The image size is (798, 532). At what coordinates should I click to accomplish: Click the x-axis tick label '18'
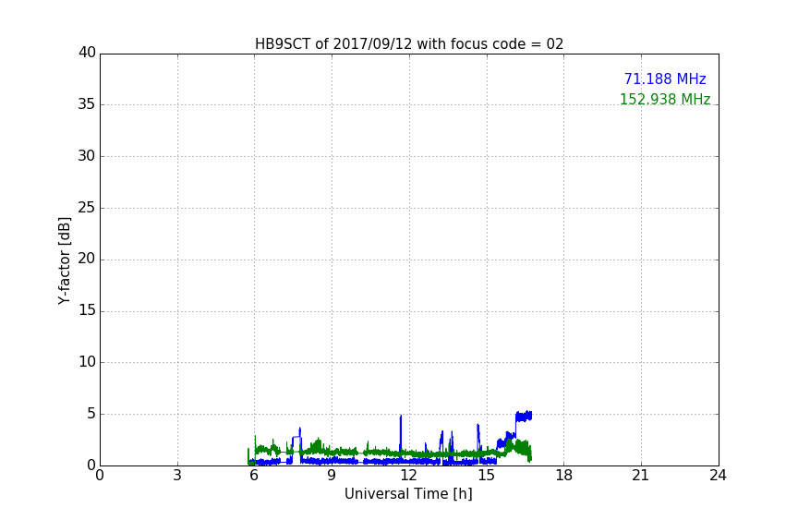pos(564,476)
